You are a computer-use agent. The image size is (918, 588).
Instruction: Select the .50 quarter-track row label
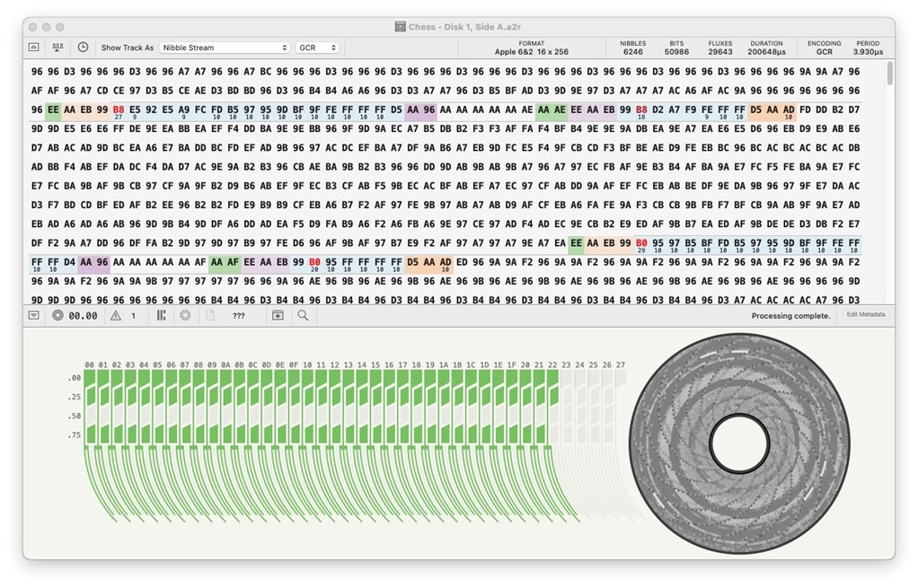click(74, 416)
